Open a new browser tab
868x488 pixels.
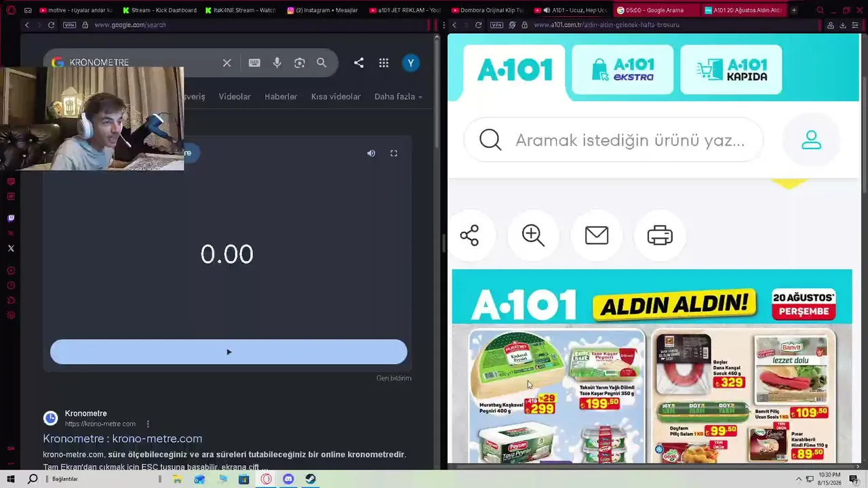click(794, 10)
